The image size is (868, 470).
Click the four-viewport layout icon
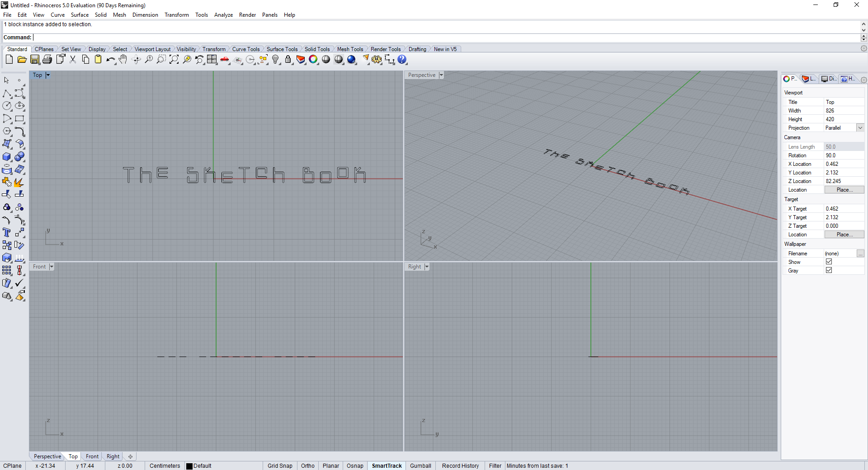coord(212,60)
